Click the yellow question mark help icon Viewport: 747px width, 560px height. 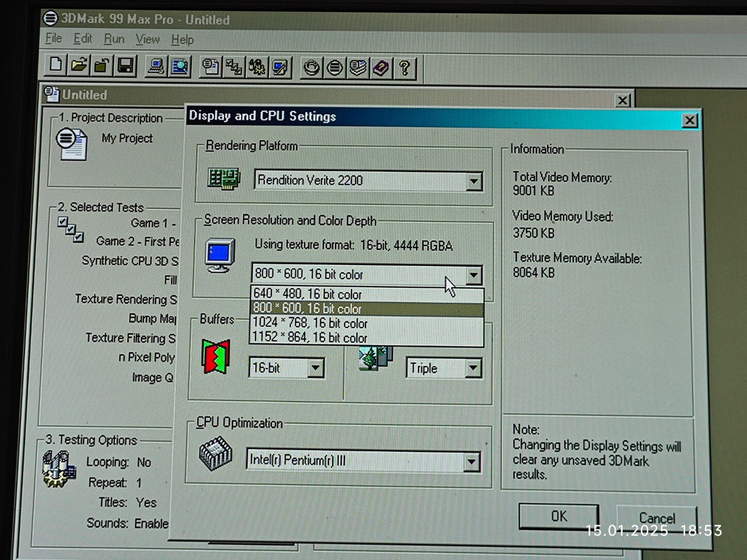click(405, 68)
